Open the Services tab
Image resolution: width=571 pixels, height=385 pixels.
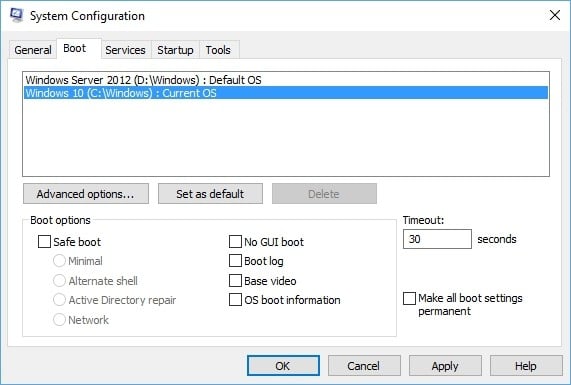click(125, 50)
